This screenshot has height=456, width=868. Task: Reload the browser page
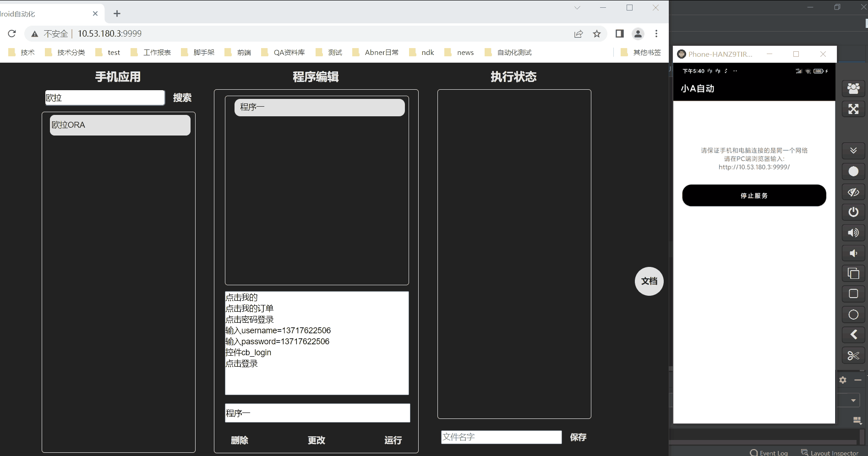[12, 33]
